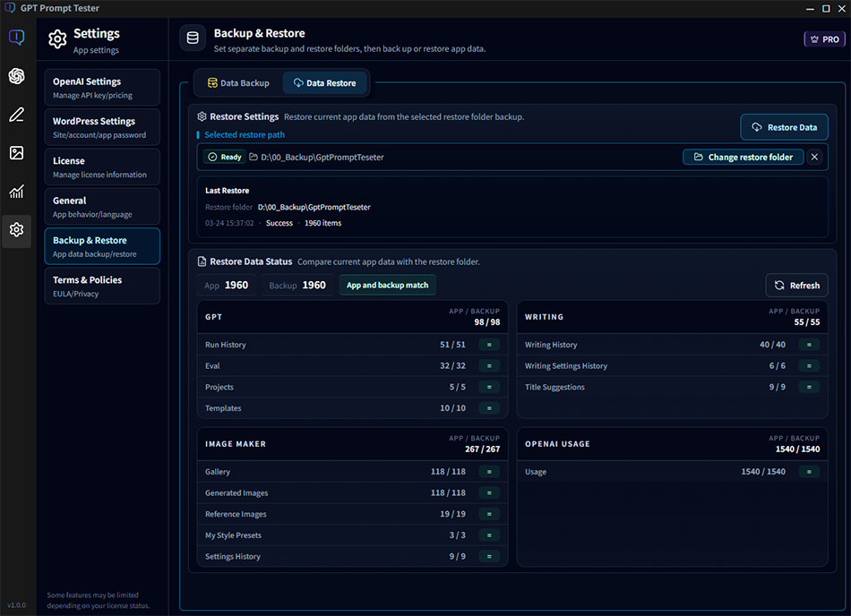Open the OpenAI logo sidebar icon
851x616 pixels.
pyautogui.click(x=16, y=76)
